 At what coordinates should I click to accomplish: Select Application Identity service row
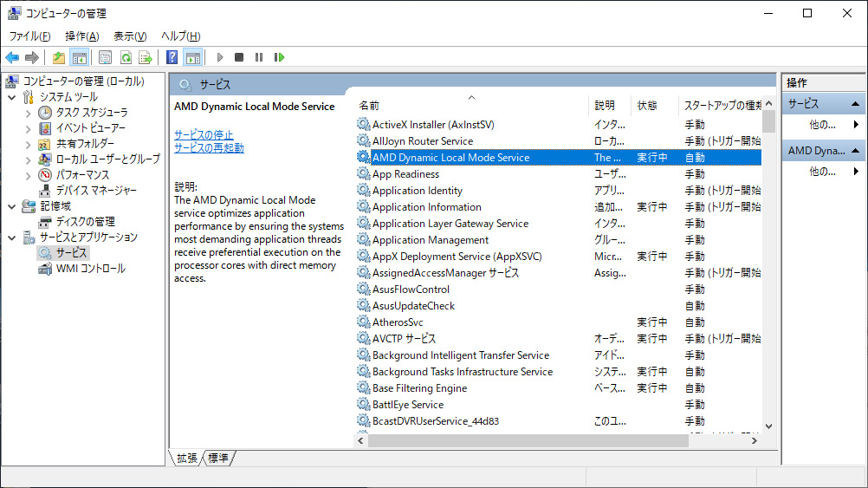pos(559,191)
